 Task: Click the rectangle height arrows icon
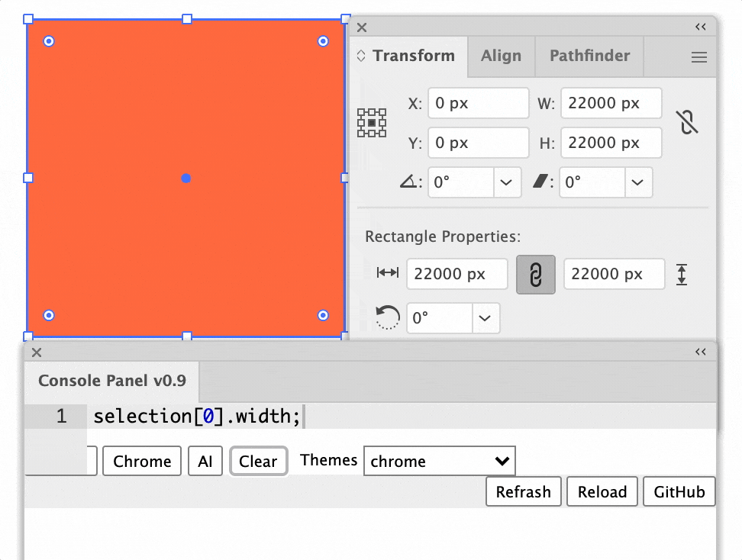[682, 275]
